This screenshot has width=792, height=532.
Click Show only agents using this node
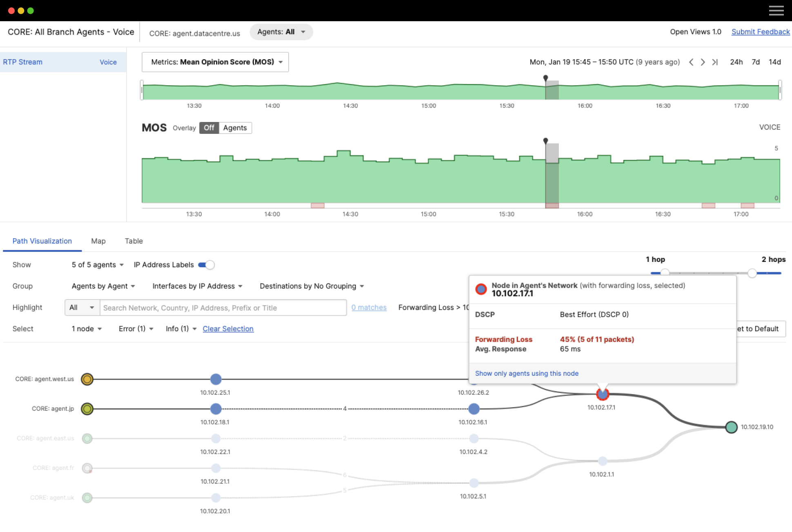click(x=527, y=373)
